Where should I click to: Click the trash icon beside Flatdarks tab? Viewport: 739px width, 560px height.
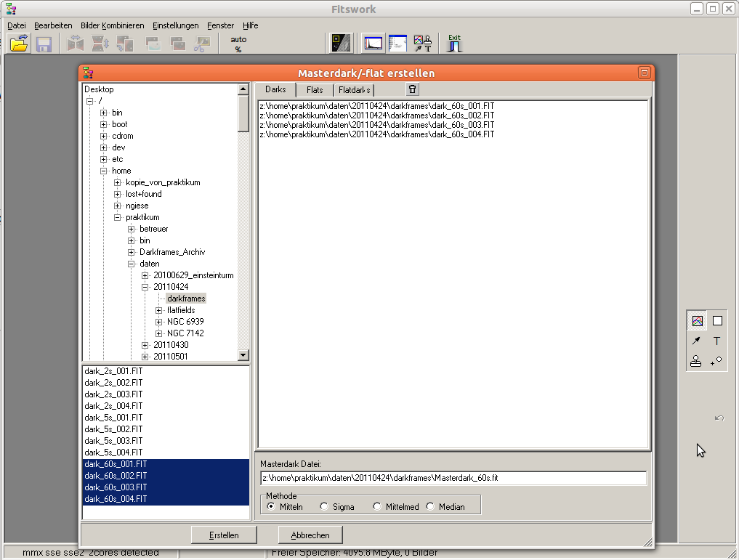click(x=413, y=89)
